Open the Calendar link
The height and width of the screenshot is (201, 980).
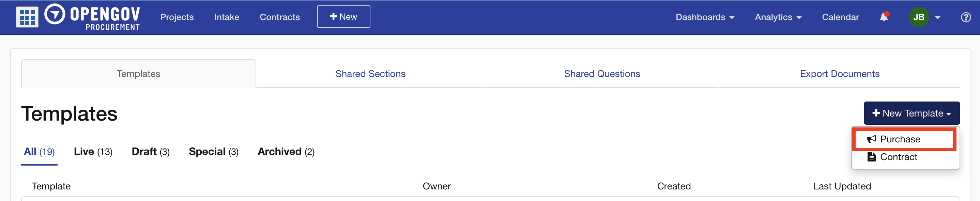[x=840, y=17]
